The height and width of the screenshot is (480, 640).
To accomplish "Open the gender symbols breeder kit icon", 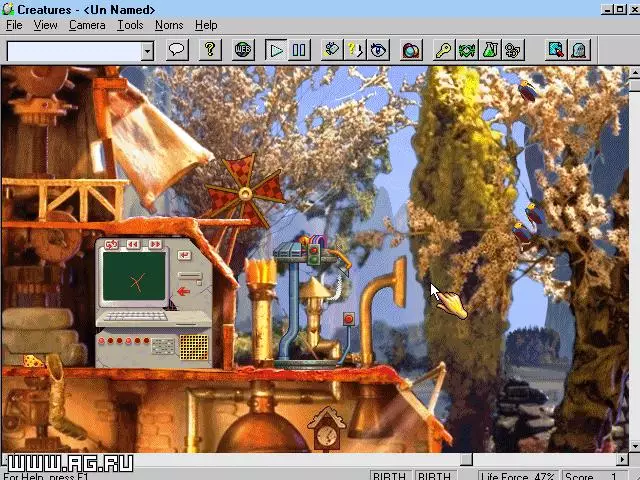I will pos(513,50).
